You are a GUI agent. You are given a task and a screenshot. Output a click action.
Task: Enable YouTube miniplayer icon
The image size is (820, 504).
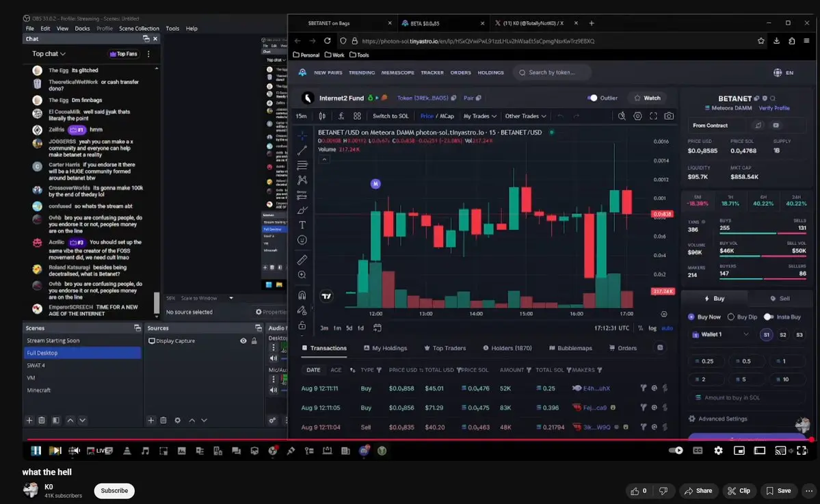pyautogui.click(x=739, y=451)
